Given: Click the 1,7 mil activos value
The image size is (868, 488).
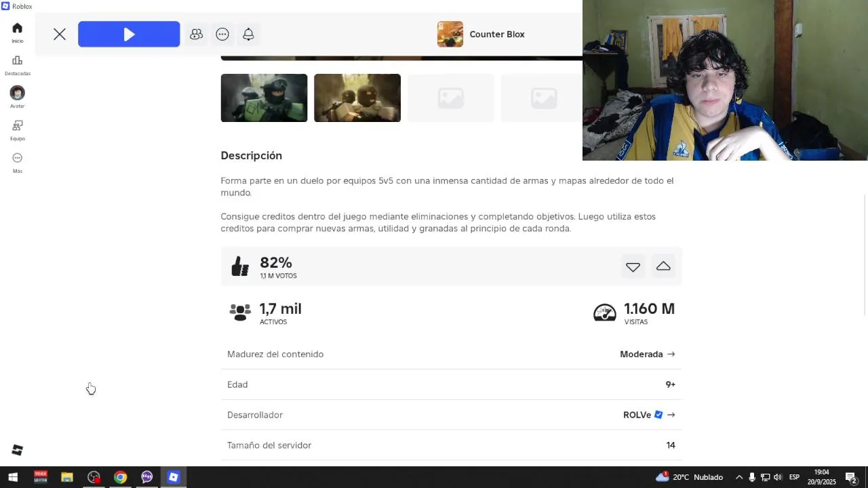Looking at the screenshot, I should tap(281, 309).
